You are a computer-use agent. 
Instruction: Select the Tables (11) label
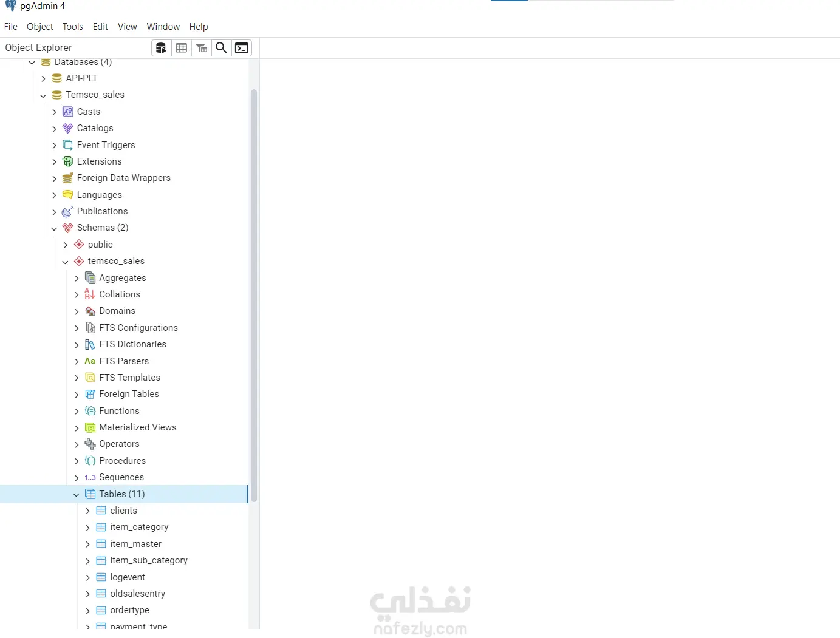[122, 494]
